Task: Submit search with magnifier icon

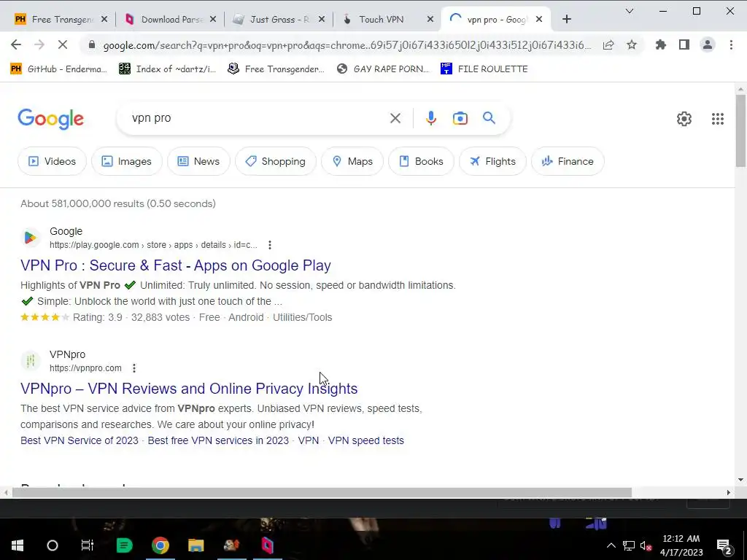Action: coord(489,118)
